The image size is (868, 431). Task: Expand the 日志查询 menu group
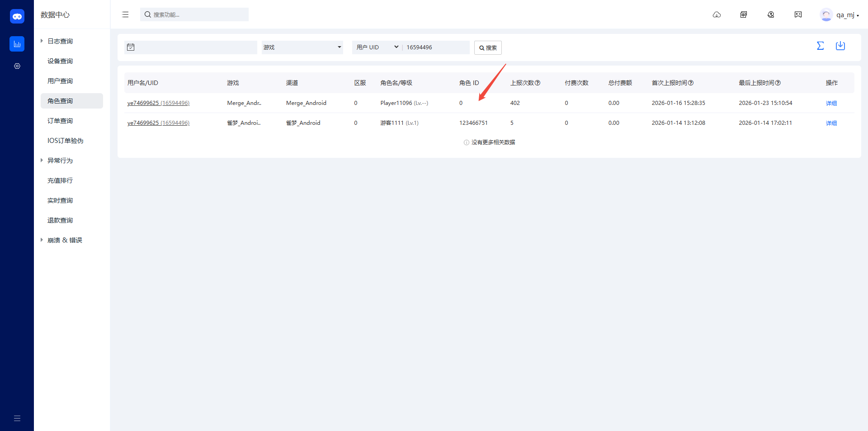point(60,41)
